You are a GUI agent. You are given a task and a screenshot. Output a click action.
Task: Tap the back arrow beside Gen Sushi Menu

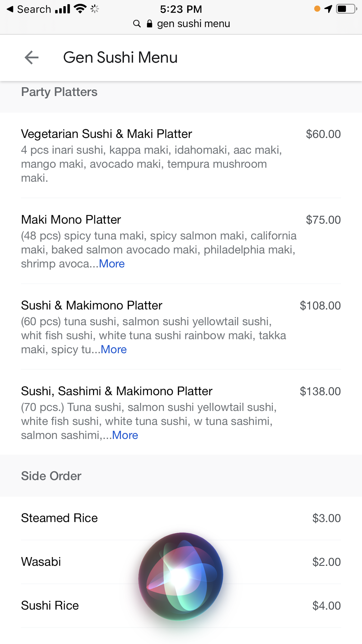[x=32, y=58]
